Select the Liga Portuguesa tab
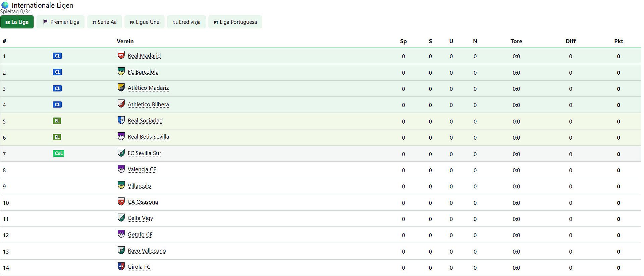This screenshot has width=644, height=276. coord(235,22)
